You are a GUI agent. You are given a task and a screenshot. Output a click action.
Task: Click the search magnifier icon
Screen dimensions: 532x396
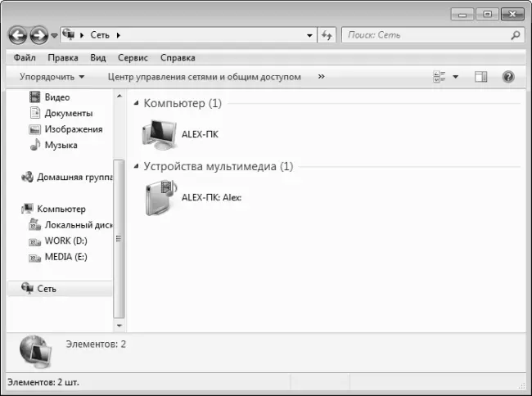[515, 35]
